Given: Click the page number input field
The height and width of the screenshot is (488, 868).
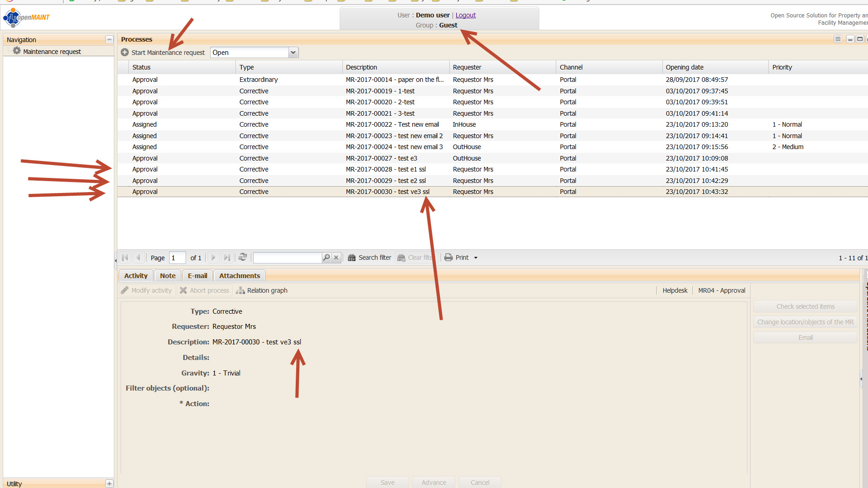Looking at the screenshot, I should tap(177, 258).
